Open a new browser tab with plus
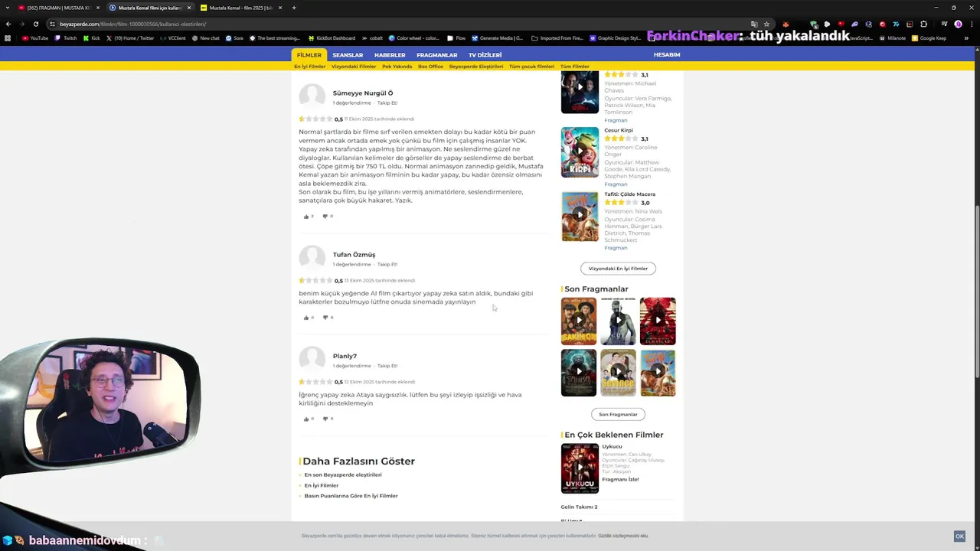Image resolution: width=980 pixels, height=551 pixels. [x=294, y=8]
